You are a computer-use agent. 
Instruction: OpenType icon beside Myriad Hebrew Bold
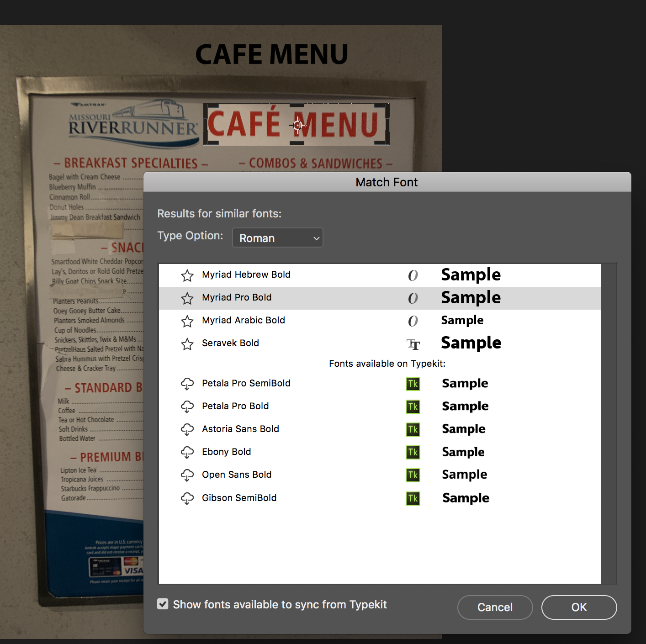413,275
